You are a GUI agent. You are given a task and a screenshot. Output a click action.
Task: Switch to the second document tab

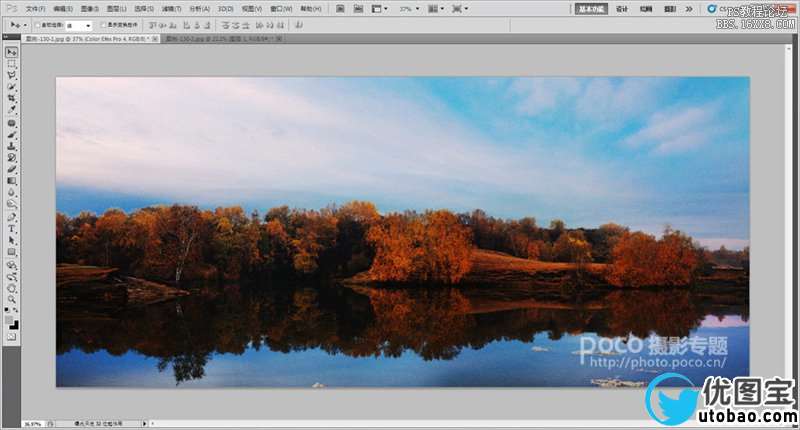click(x=223, y=38)
